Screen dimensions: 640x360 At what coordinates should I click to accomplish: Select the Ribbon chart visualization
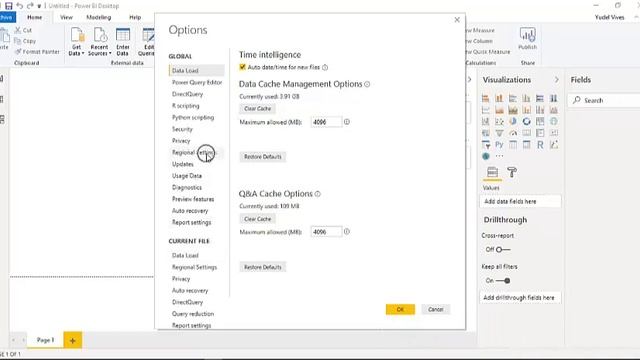553,110
